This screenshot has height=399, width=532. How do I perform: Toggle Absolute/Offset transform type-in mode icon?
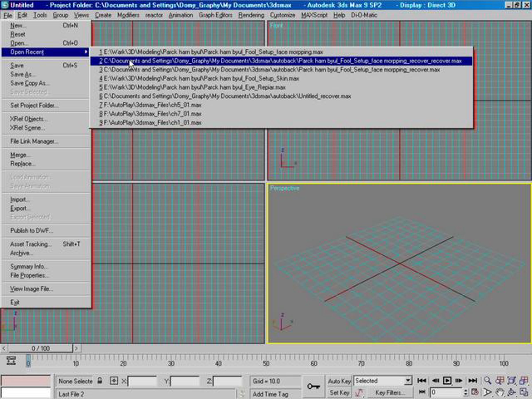[114, 381]
